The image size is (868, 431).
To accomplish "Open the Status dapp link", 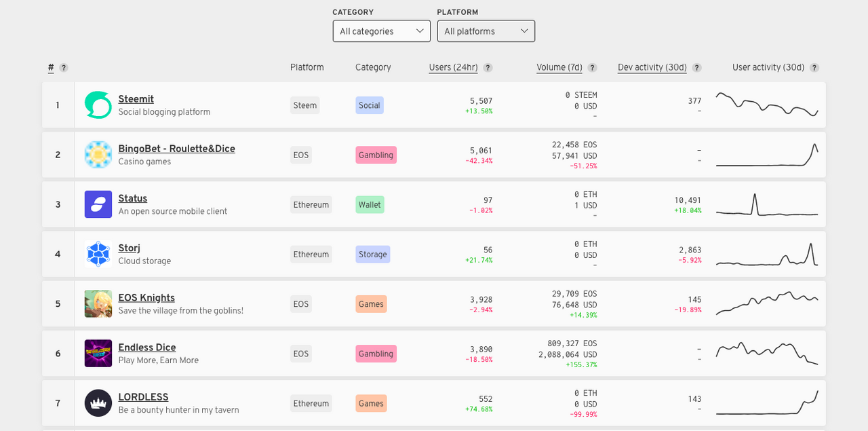I will click(133, 198).
